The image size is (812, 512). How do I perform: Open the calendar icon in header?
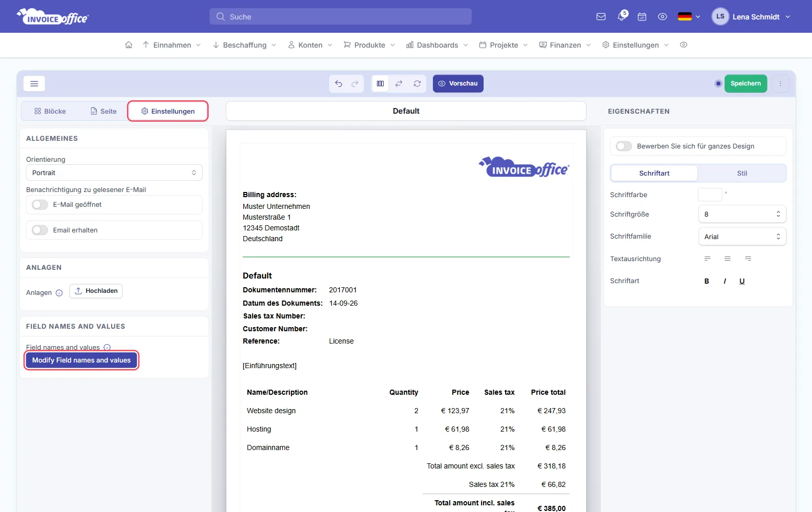(642, 17)
